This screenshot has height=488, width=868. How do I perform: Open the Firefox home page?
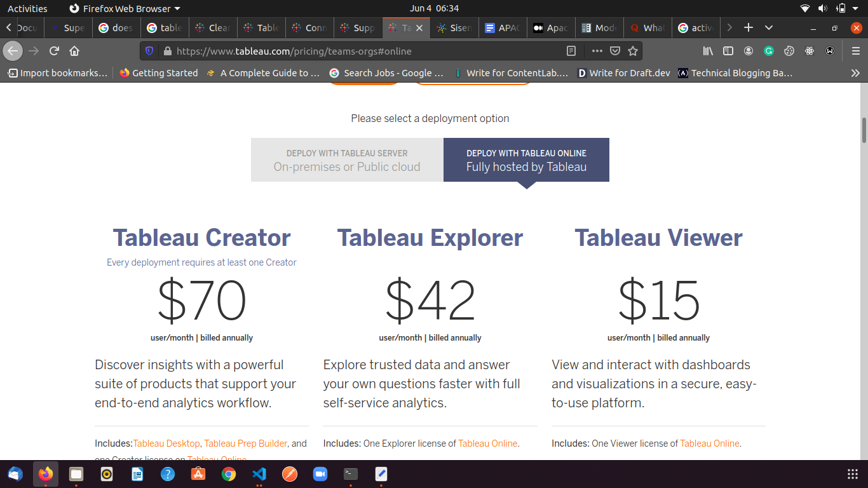(x=74, y=51)
